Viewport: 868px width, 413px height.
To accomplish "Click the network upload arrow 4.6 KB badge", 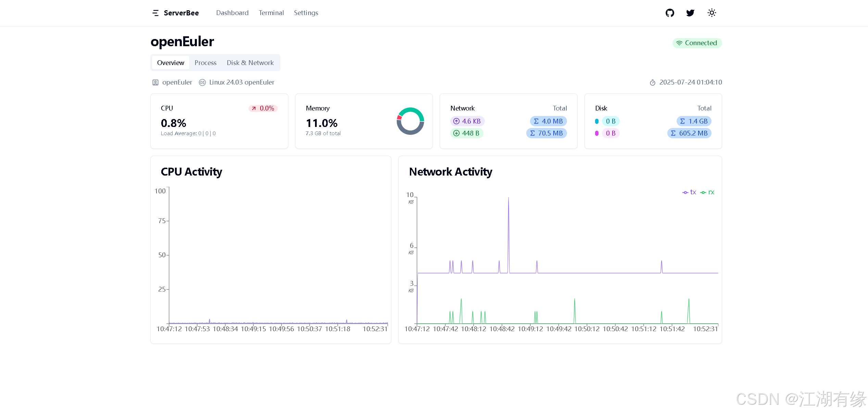I will click(x=467, y=121).
